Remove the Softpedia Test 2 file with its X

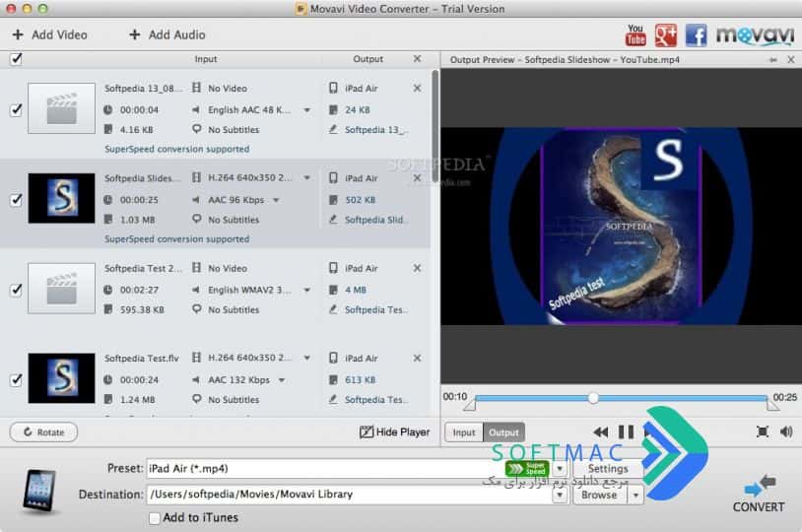coord(418,268)
